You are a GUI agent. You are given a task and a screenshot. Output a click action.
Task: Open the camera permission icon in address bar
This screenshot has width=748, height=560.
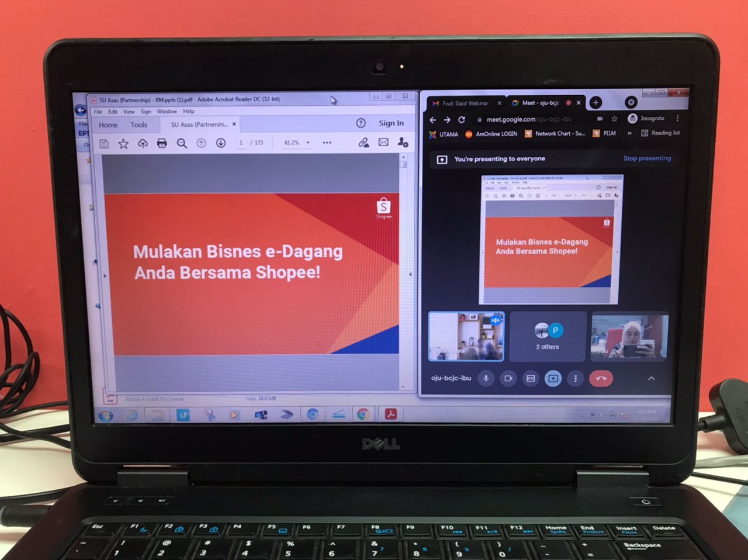pos(600,119)
